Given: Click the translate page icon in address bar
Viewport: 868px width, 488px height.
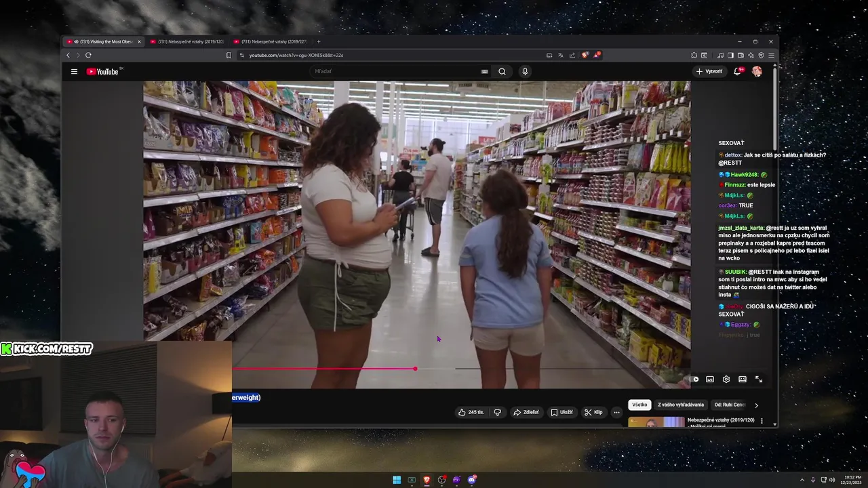Looking at the screenshot, I should coord(561,55).
